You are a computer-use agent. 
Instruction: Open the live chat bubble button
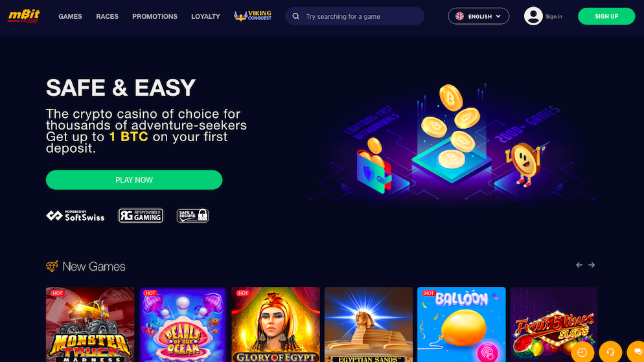[637, 352]
